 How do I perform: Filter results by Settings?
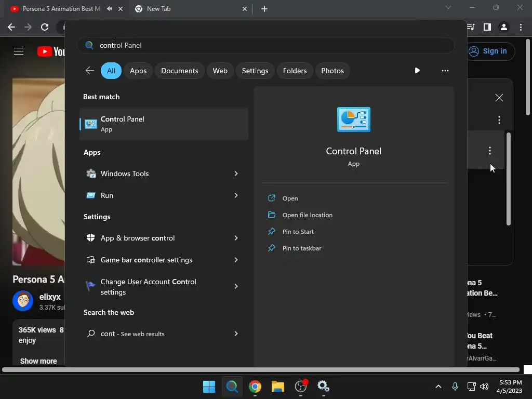click(x=255, y=71)
